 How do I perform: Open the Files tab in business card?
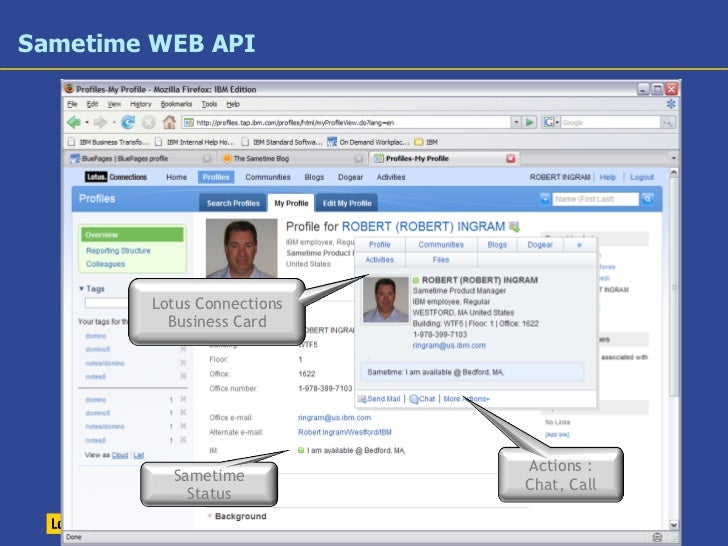coord(441,260)
